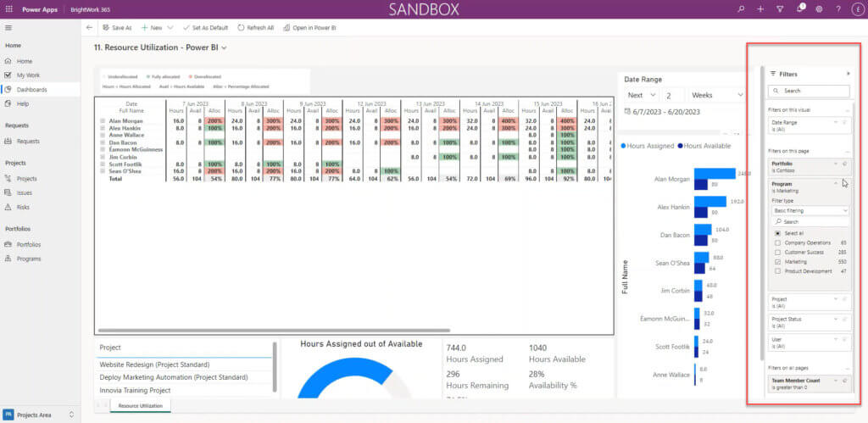Expand the Alan Morgan row in the matrix

coord(102,120)
